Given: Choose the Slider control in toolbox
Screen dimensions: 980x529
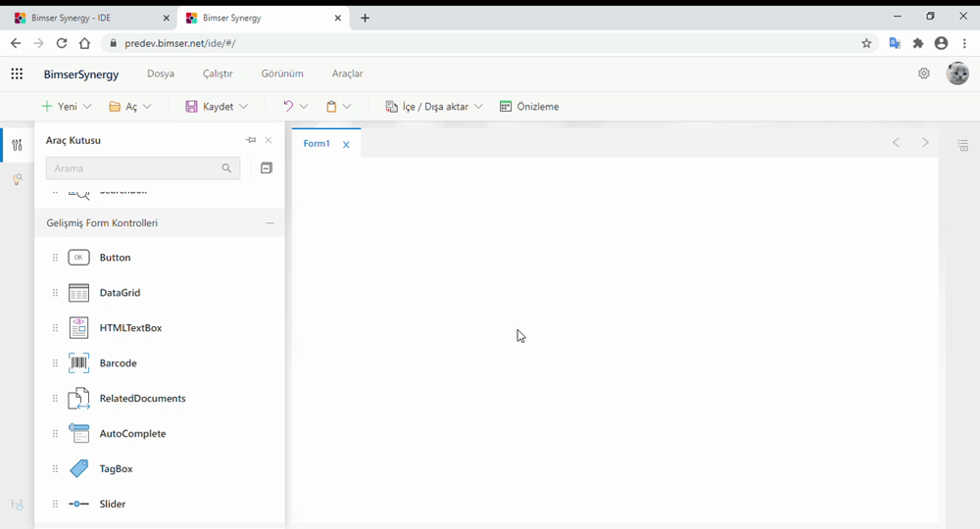Looking at the screenshot, I should pos(112,505).
